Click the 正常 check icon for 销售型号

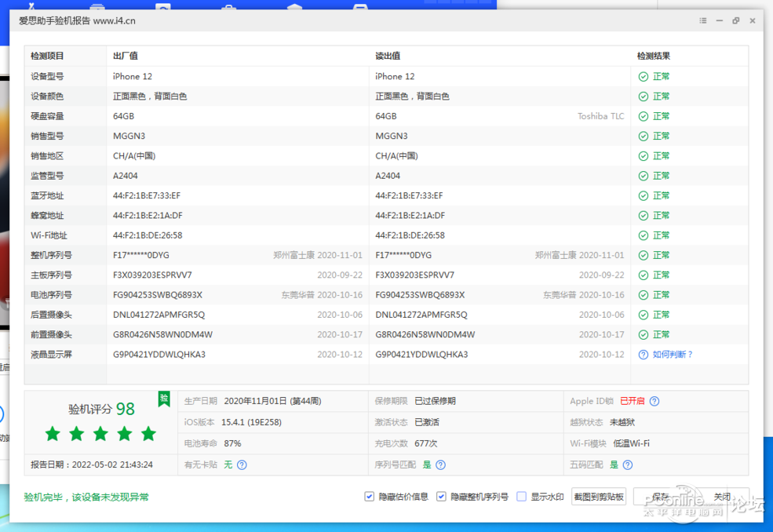(x=644, y=136)
